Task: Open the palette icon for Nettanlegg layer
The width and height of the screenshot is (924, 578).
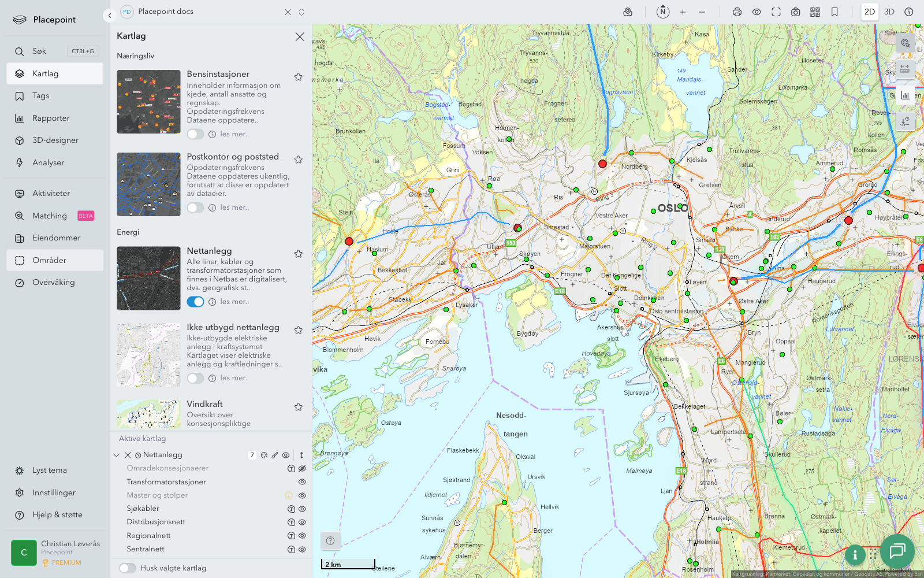Action: [264, 455]
